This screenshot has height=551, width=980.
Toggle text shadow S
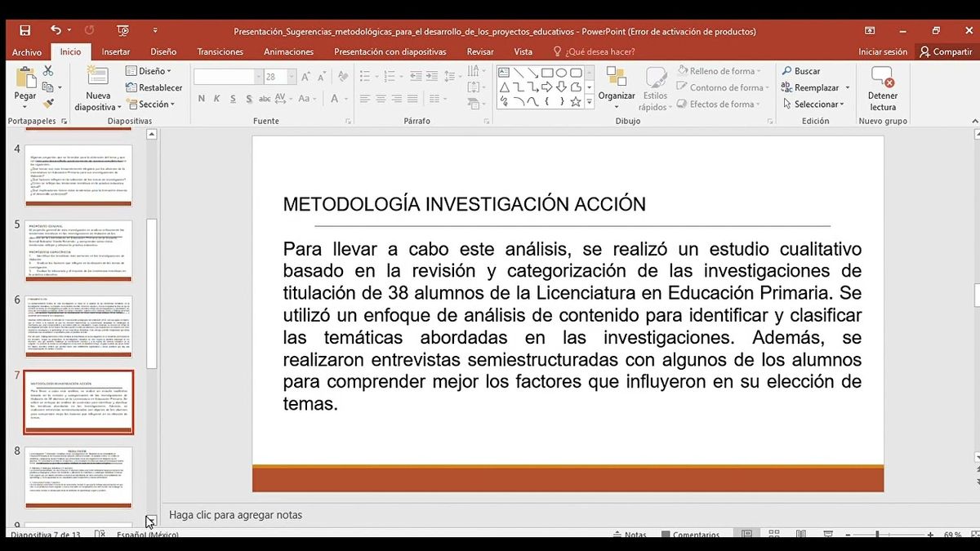click(248, 99)
